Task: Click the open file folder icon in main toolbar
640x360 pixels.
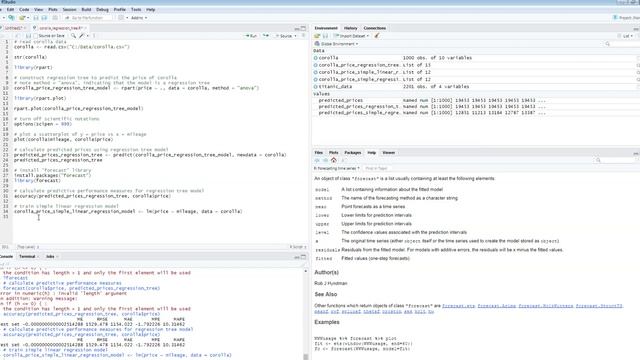Action: (22, 18)
